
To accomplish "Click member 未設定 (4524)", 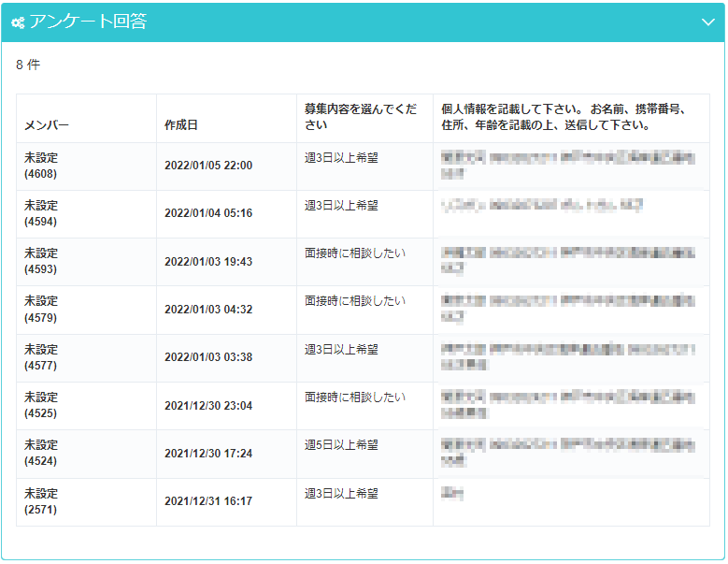I will [41, 453].
